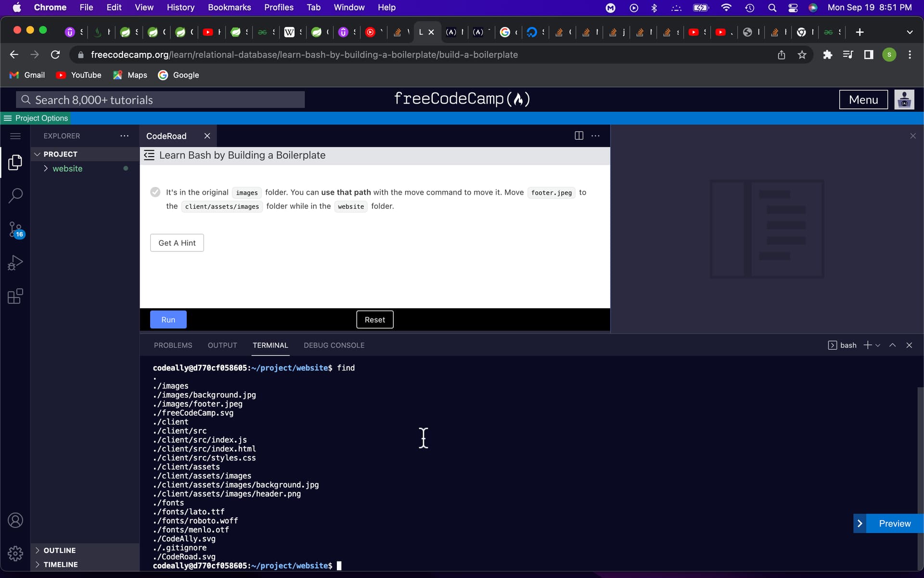The width and height of the screenshot is (924, 578).
Task: Split the CodeRoad editor right
Action: point(579,136)
